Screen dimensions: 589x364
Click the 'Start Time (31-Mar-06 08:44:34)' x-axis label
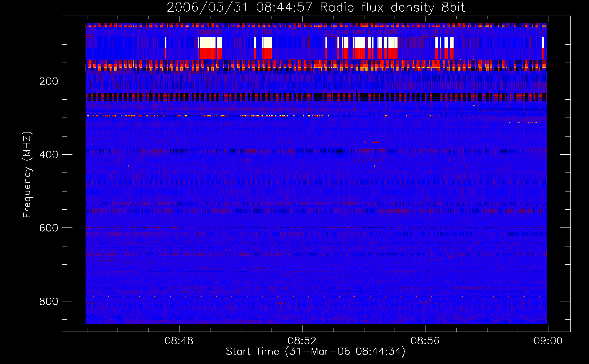[316, 352]
